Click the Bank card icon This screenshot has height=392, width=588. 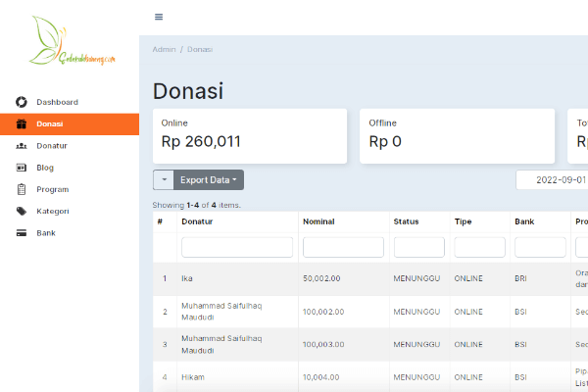(22, 233)
